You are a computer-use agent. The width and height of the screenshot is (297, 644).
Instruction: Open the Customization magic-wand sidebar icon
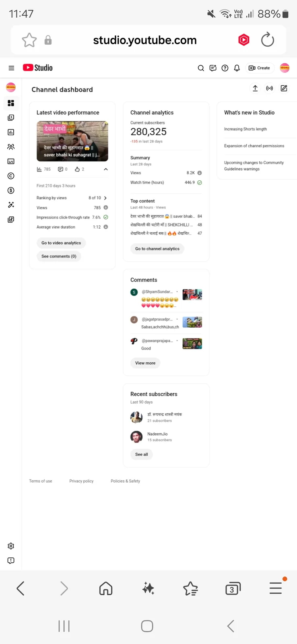(11, 205)
